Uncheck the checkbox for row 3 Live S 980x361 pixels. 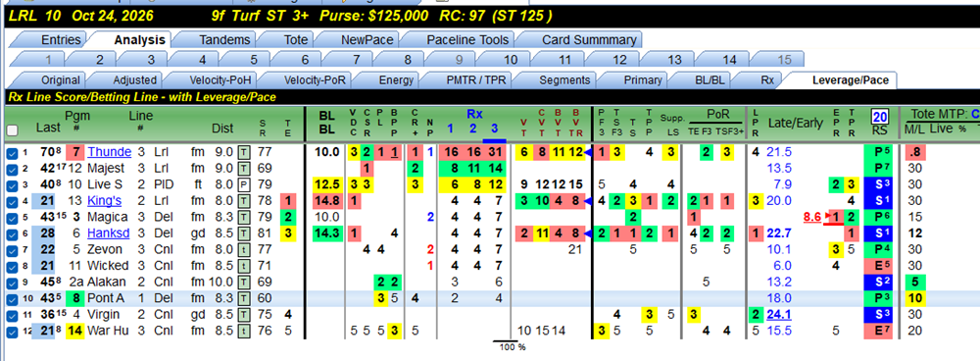(x=12, y=185)
